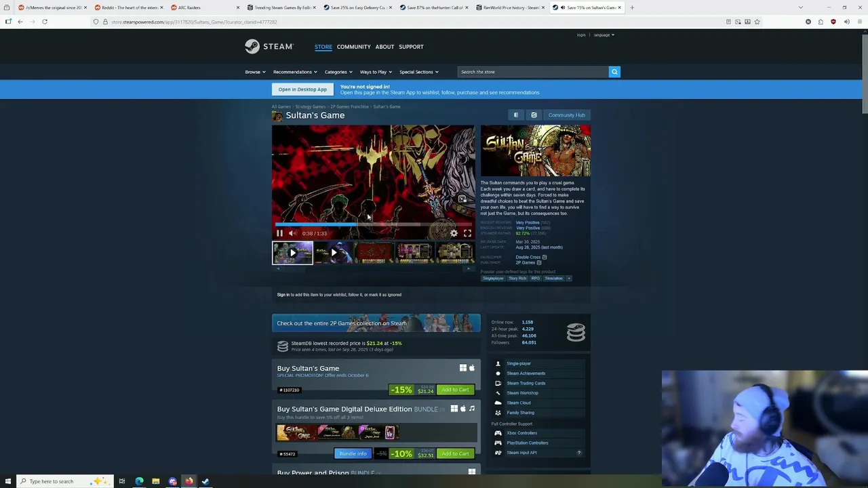Click the Xbox controller icon
Screen dimensions: 868x488
point(498,433)
